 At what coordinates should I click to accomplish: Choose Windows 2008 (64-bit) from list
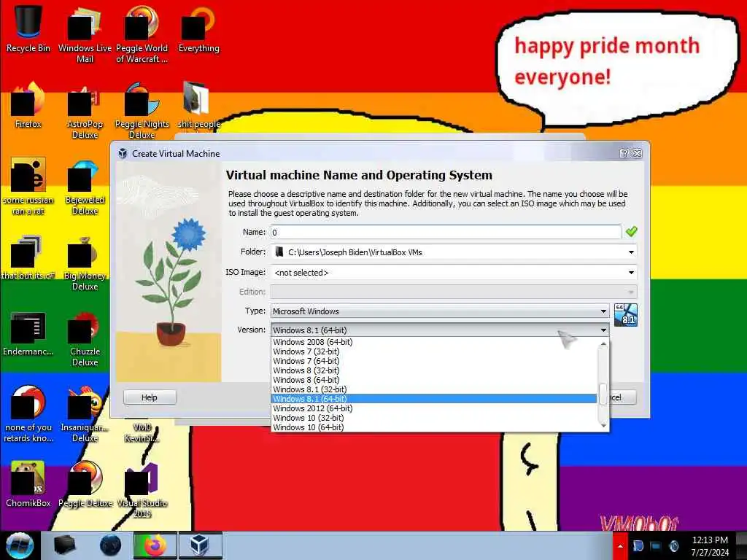(434, 342)
